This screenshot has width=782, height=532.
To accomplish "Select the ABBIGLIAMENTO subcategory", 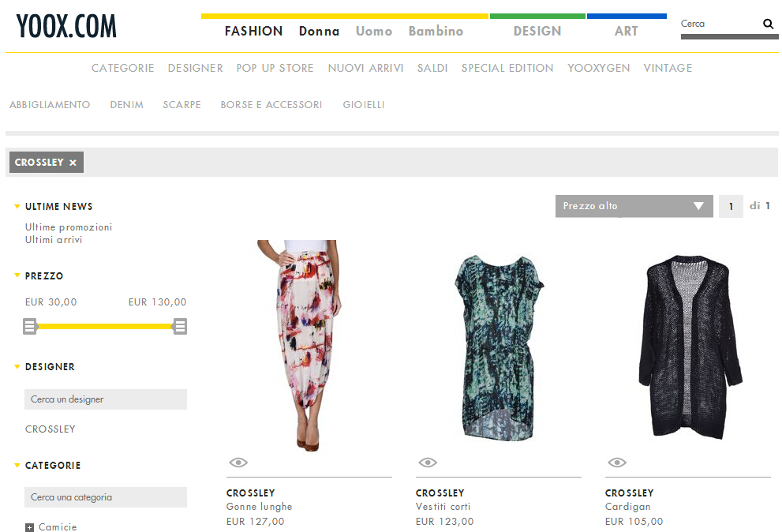I will point(50,105).
